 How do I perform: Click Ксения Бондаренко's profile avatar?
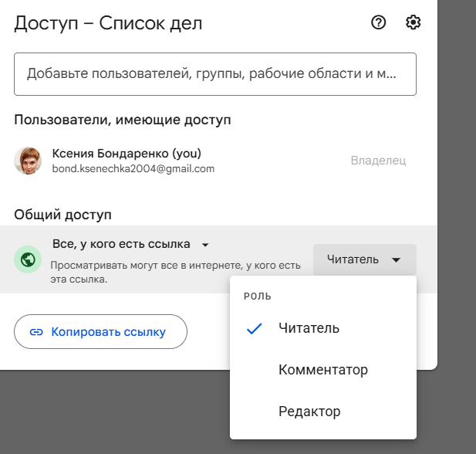click(x=28, y=161)
